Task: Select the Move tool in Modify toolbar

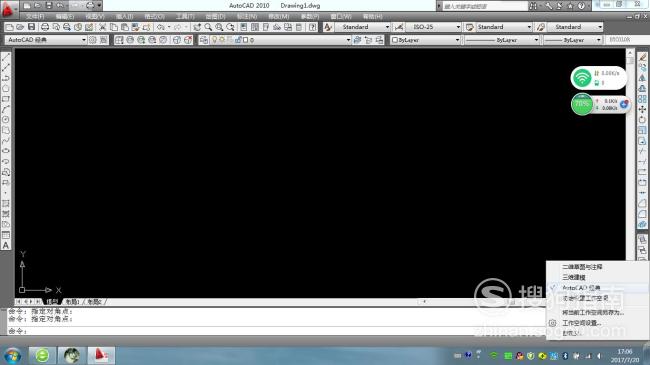Action: pyautogui.click(x=642, y=109)
